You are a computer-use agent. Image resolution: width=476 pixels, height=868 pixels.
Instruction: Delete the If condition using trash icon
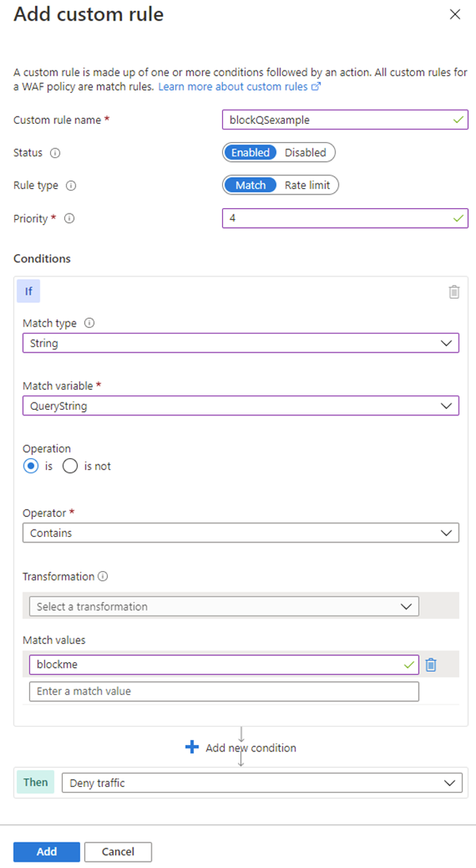[x=454, y=291]
